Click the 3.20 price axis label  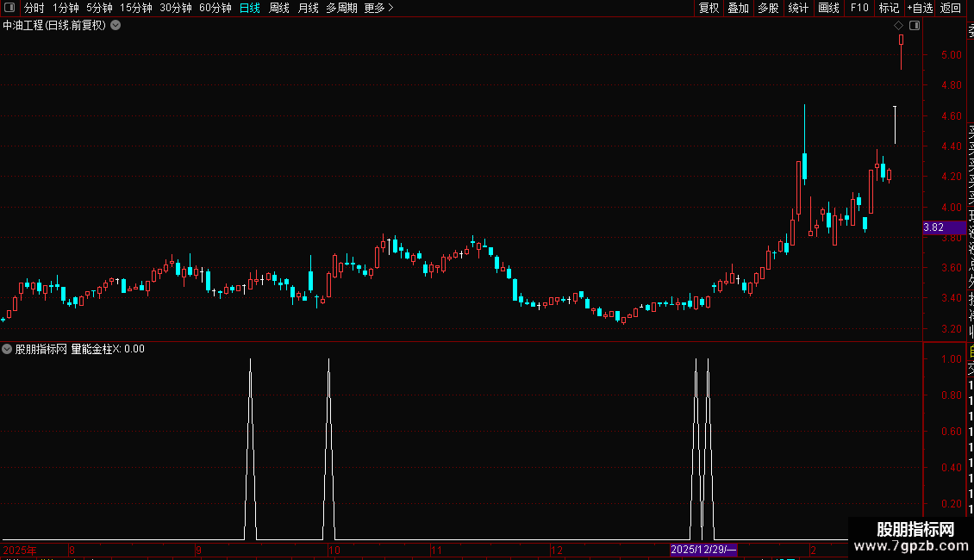click(x=951, y=328)
